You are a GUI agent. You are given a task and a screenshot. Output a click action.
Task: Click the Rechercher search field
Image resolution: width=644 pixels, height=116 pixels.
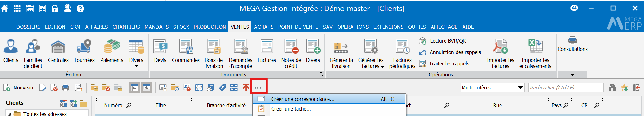[566, 88]
